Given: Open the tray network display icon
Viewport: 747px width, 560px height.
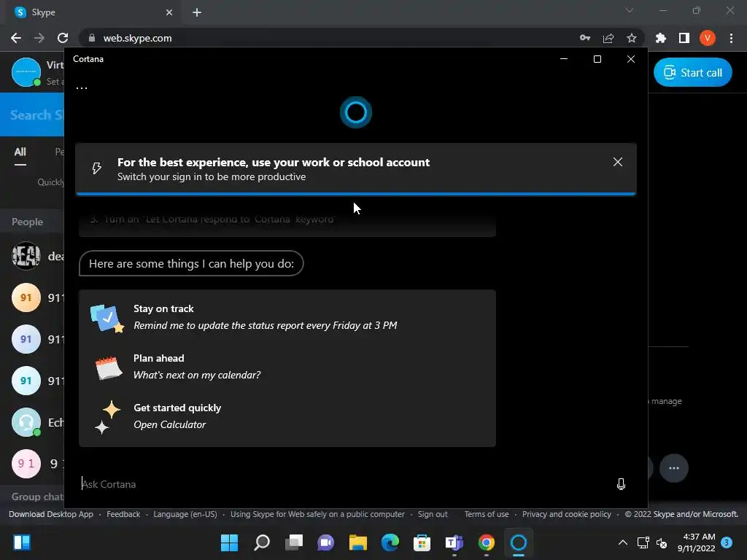Looking at the screenshot, I should tap(643, 542).
